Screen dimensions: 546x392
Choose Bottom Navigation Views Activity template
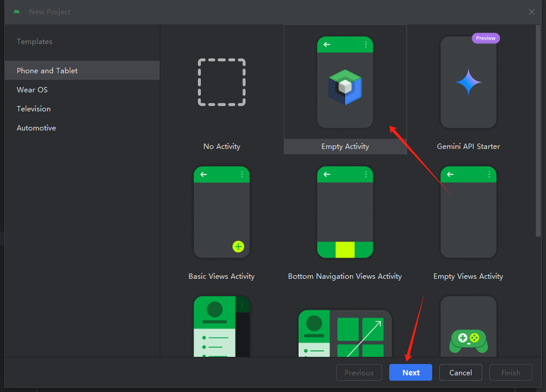pos(345,212)
